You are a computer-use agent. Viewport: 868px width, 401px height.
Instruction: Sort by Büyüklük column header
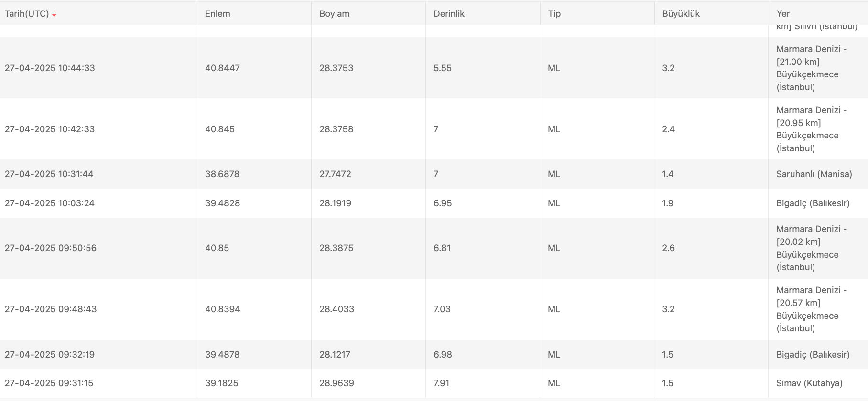point(681,14)
